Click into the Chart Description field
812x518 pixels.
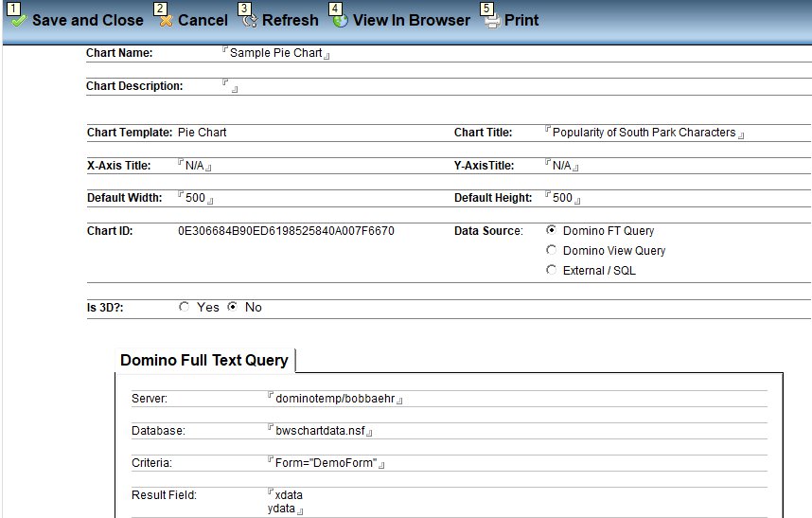point(230,86)
